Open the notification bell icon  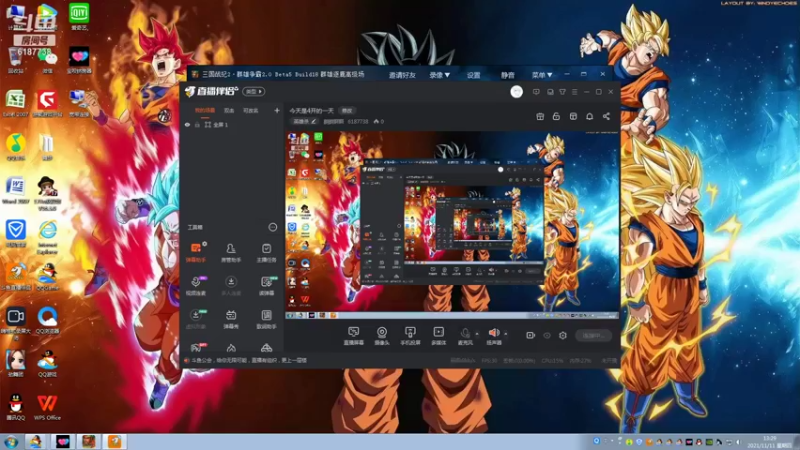tap(589, 116)
